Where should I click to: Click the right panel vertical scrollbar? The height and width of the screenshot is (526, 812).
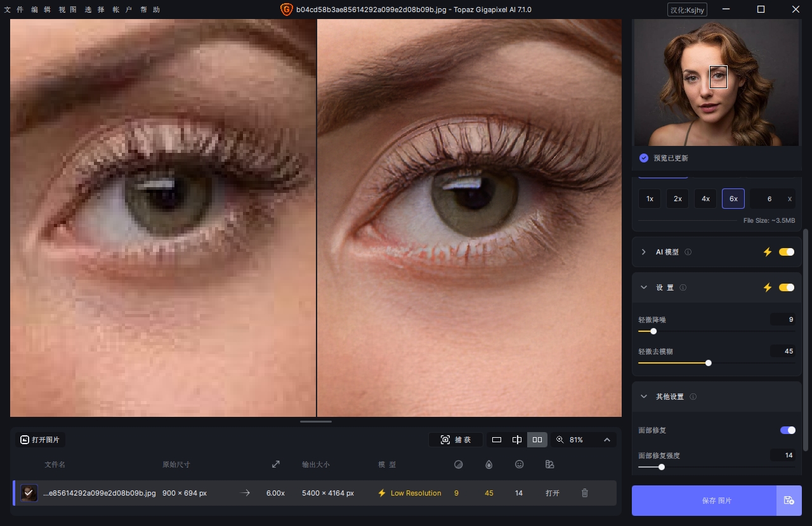click(x=806, y=339)
